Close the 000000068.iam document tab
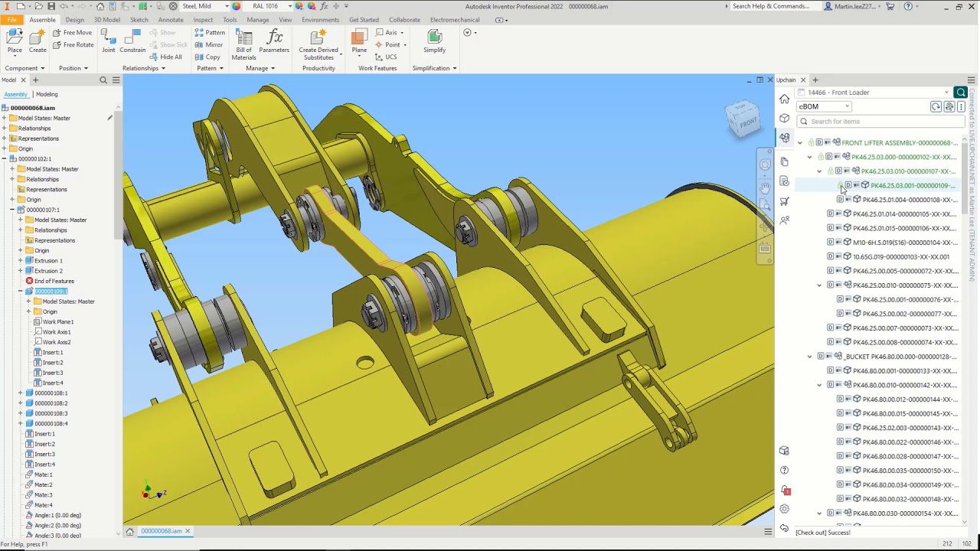This screenshot has width=980, height=551. coord(188,531)
